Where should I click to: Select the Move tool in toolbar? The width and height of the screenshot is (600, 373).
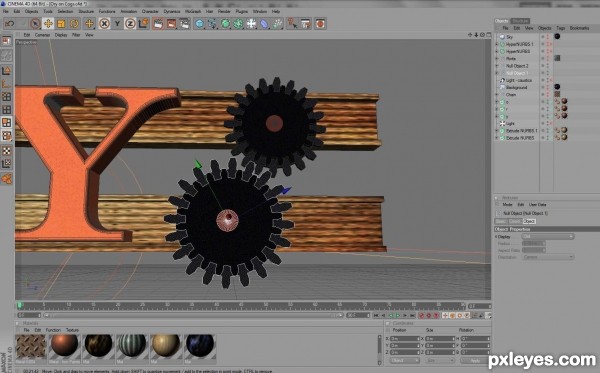click(48, 24)
